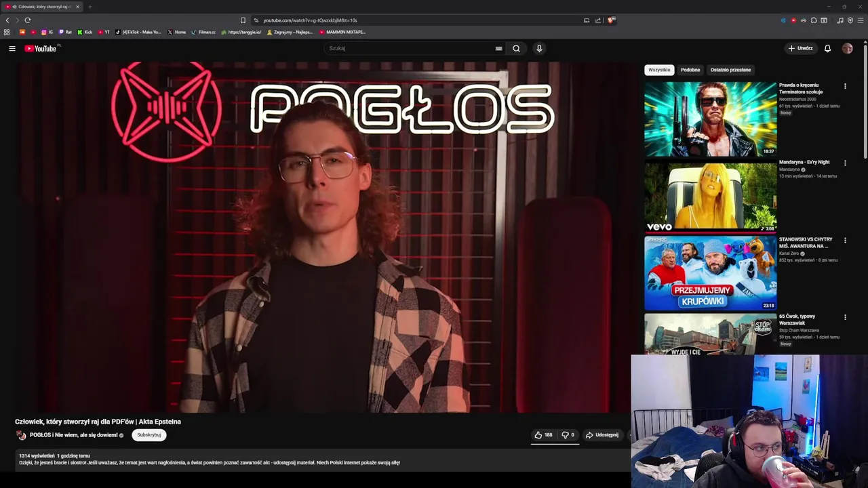The image size is (868, 488).
Task: Open video title 65 Ćwok, typowy Warszawiak
Action: pyautogui.click(x=797, y=319)
